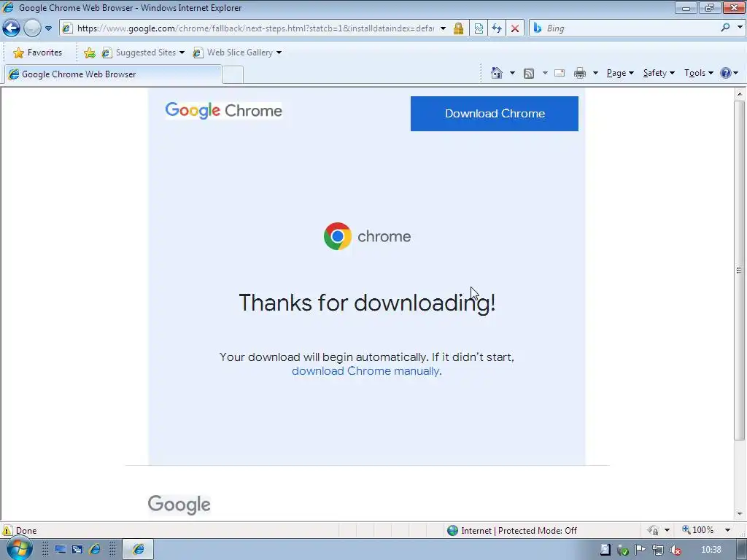The image size is (747, 560).
Task: Open the zoom level dropdown arrow
Action: [x=727, y=530]
